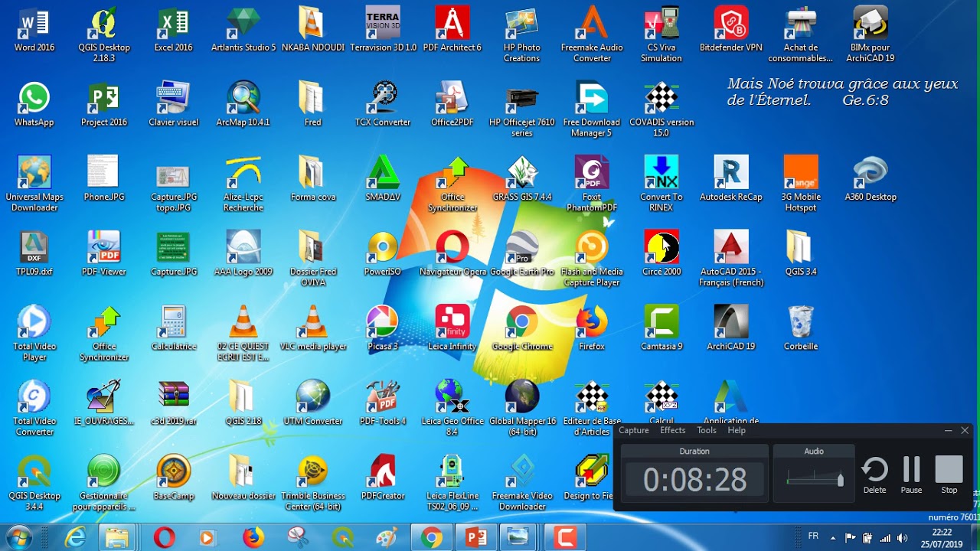
Task: Open the AutoCAD 2015 Français shortcut
Action: (731, 259)
